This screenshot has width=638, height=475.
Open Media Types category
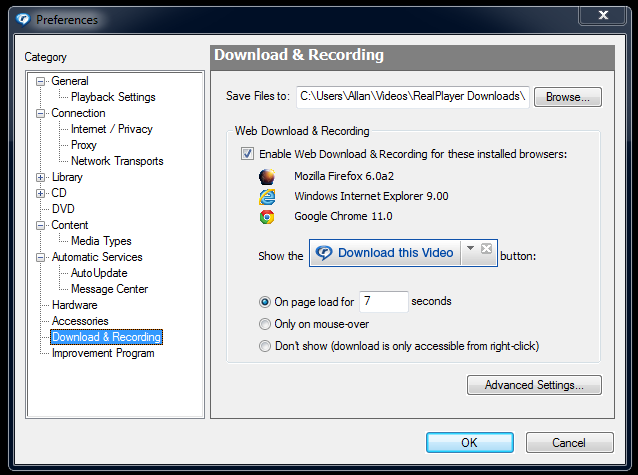click(x=101, y=241)
